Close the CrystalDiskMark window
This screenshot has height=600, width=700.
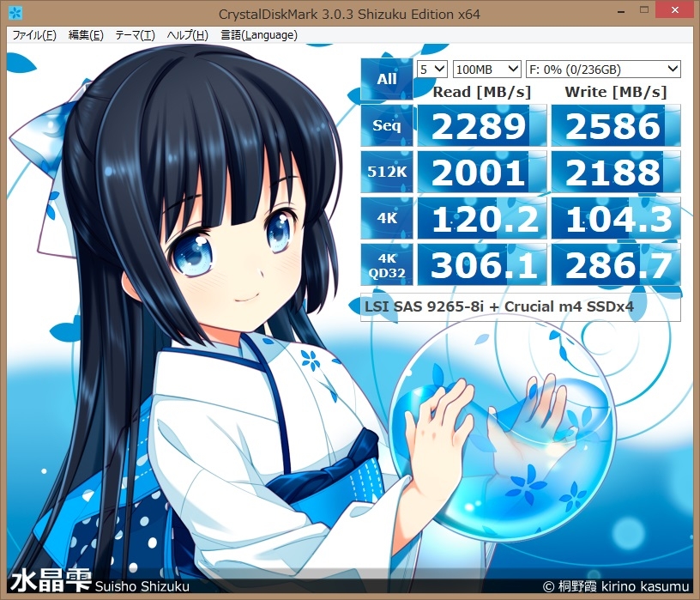coord(674,9)
